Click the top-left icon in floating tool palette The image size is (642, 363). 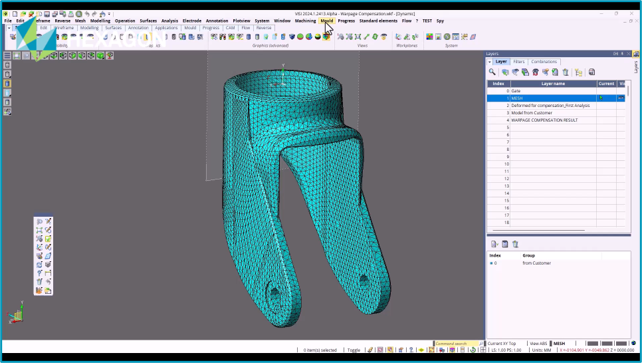(x=39, y=221)
